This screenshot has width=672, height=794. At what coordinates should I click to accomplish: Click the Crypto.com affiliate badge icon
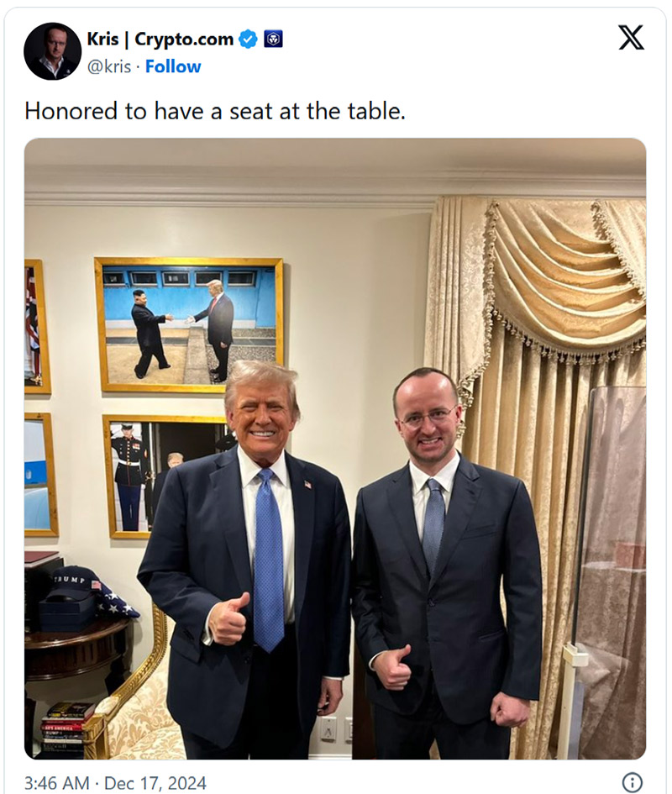tap(274, 39)
